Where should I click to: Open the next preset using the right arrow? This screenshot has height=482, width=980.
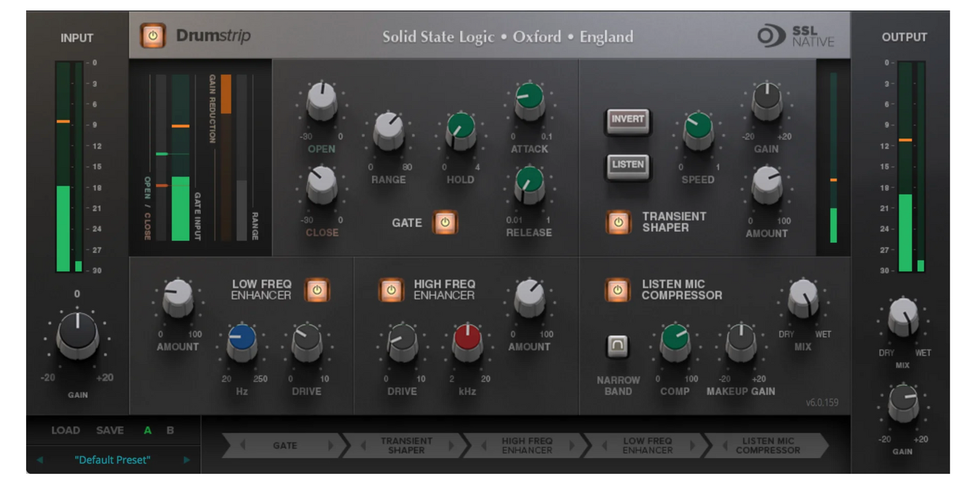(187, 460)
